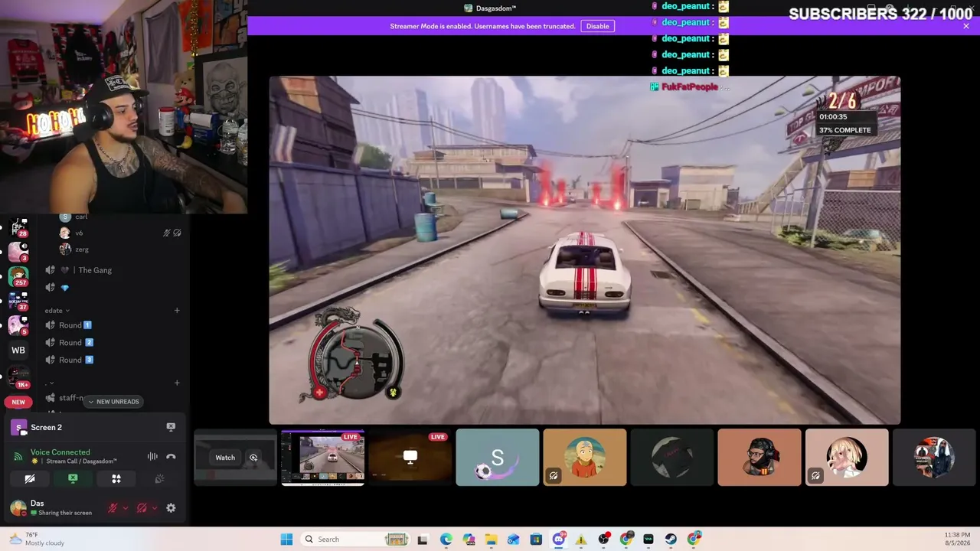980x551 pixels.
Task: Collapse the edate channel category
Action: tap(57, 311)
